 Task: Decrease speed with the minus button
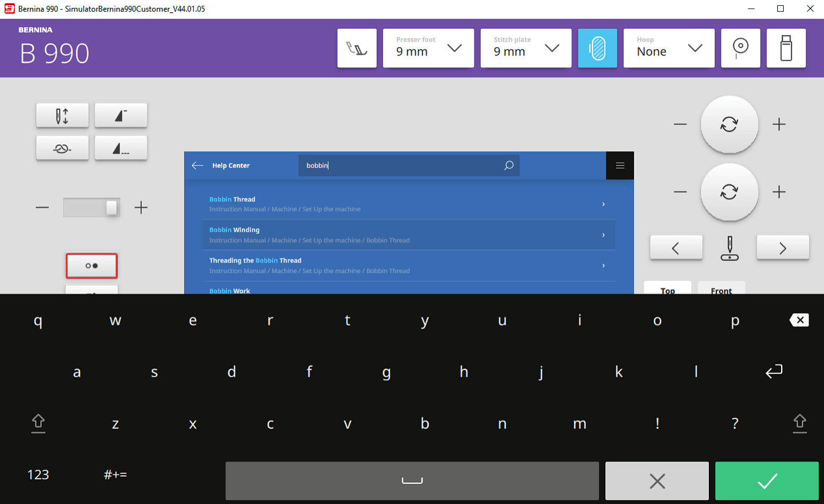[42, 207]
